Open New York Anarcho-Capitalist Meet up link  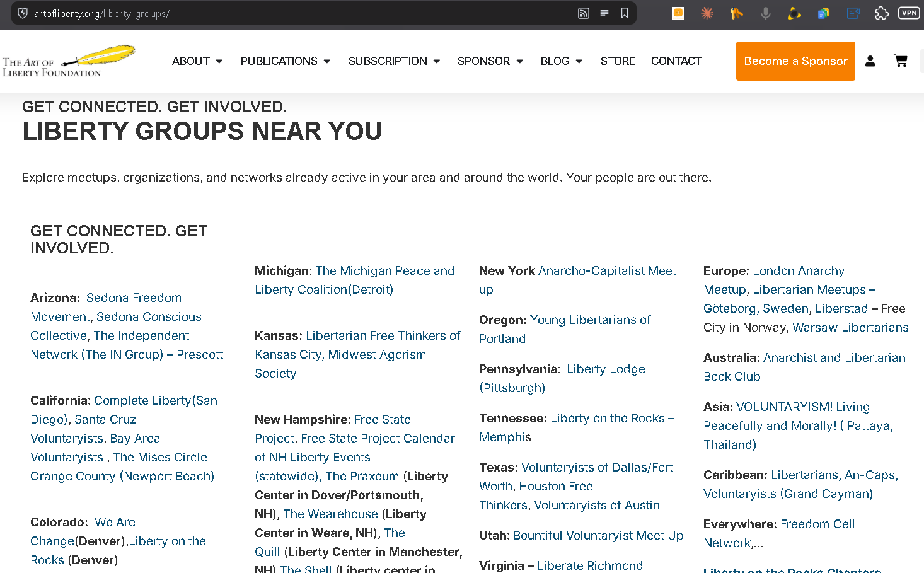coord(577,280)
